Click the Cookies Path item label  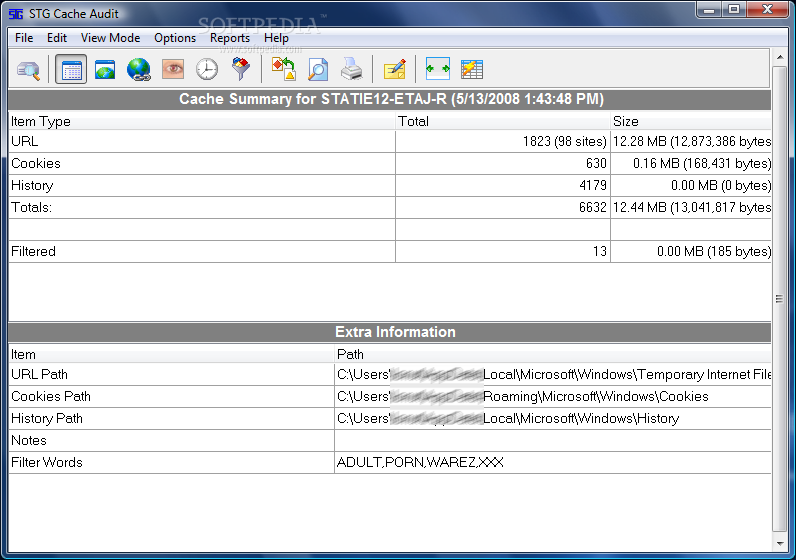pyautogui.click(x=51, y=396)
